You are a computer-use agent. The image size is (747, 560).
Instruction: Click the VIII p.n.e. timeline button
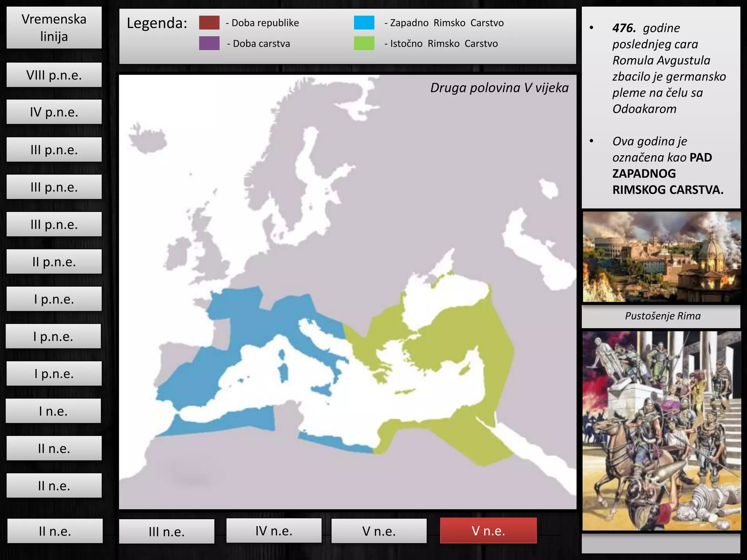(x=54, y=75)
